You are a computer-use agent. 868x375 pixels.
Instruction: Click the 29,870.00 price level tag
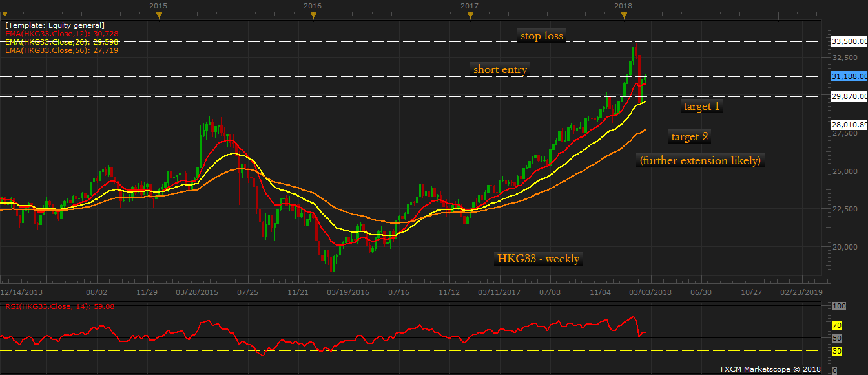(849, 96)
